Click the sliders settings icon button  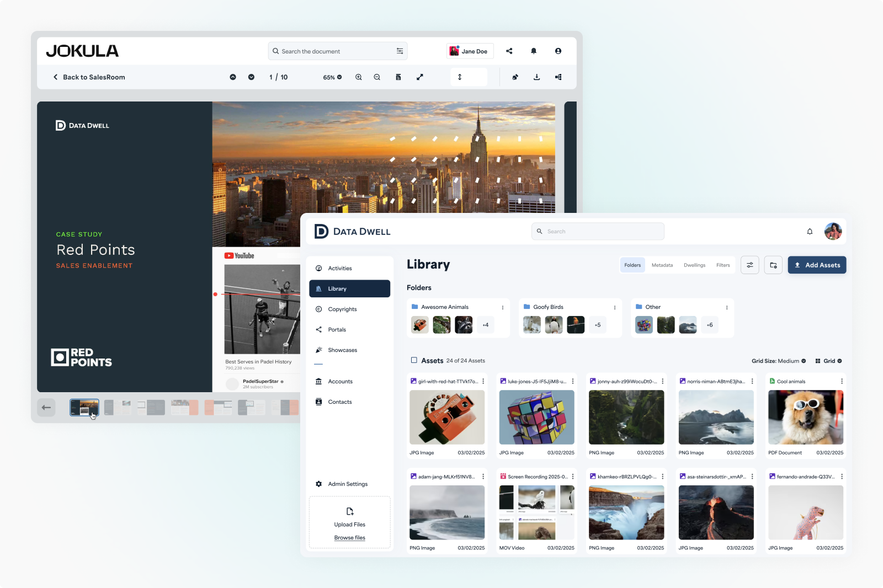750,265
